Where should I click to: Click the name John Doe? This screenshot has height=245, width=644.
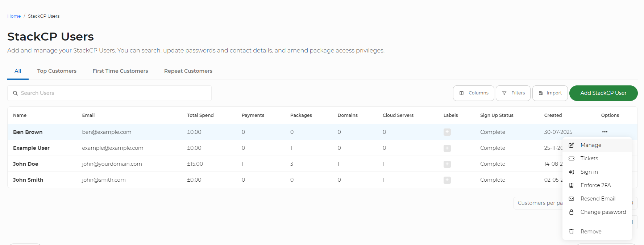pyautogui.click(x=26, y=164)
